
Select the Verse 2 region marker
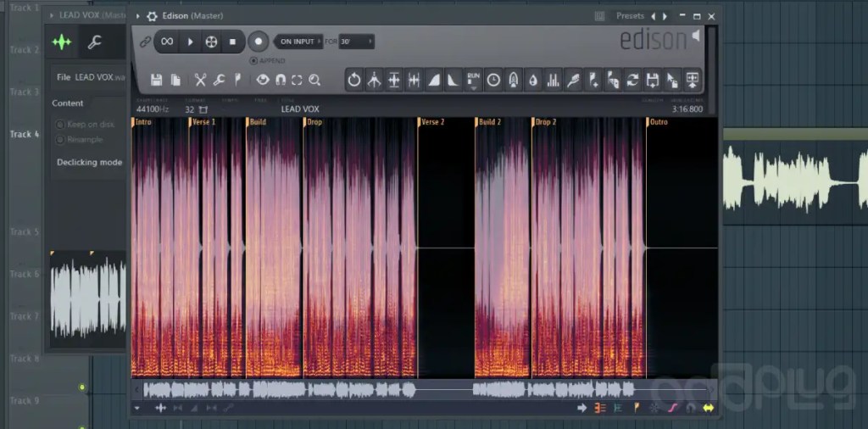pos(431,122)
